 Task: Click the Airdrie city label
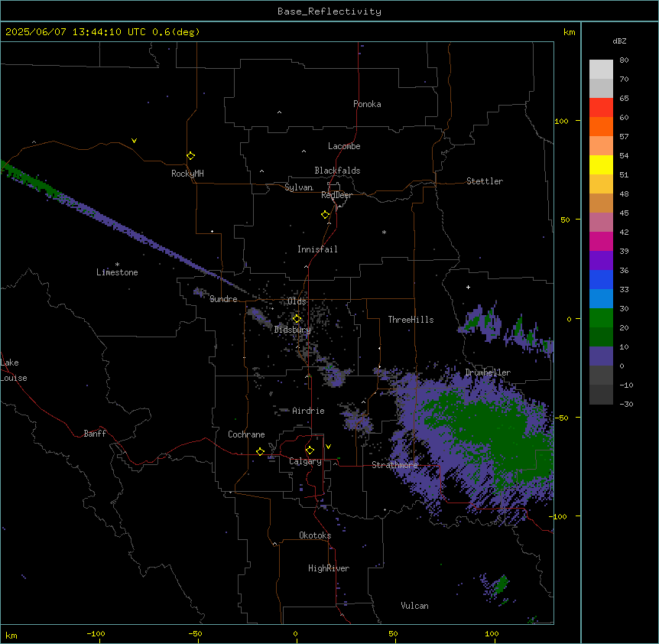[308, 411]
